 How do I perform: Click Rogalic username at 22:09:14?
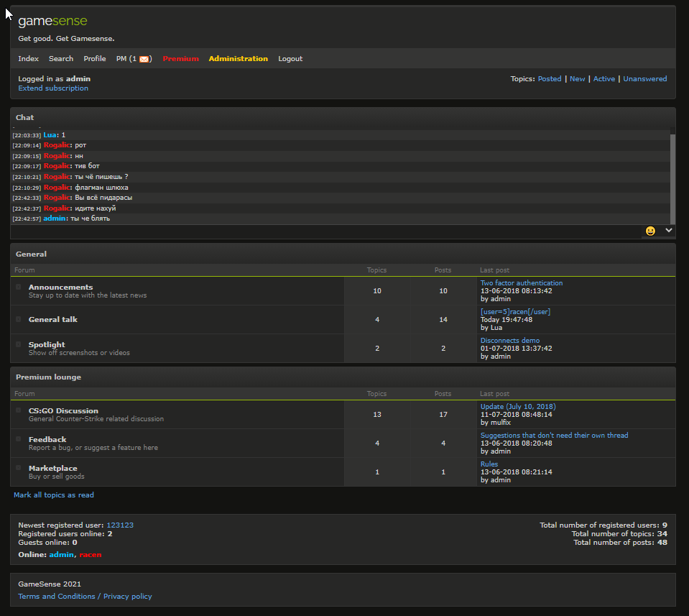57,145
